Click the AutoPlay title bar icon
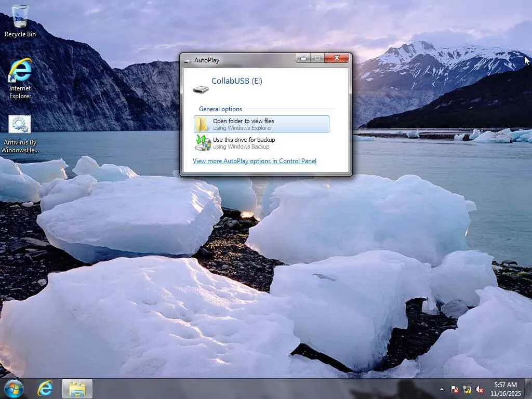Image resolution: width=532 pixels, height=399 pixels. tap(187, 60)
